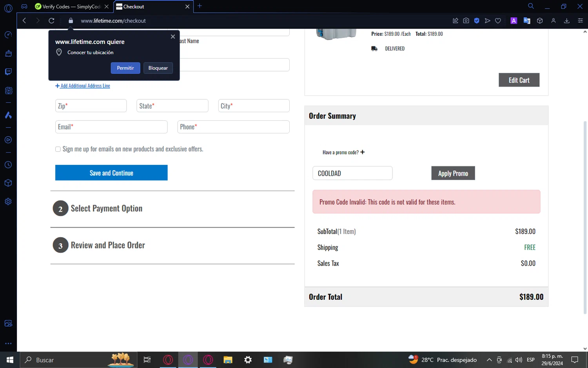Check the email sign-up offers checkbox

[x=58, y=149]
